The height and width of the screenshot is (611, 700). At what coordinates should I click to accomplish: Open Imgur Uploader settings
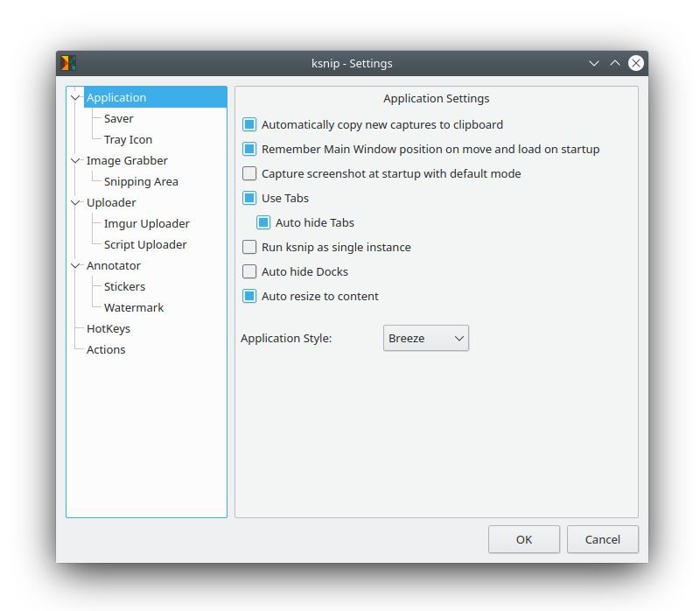click(147, 223)
